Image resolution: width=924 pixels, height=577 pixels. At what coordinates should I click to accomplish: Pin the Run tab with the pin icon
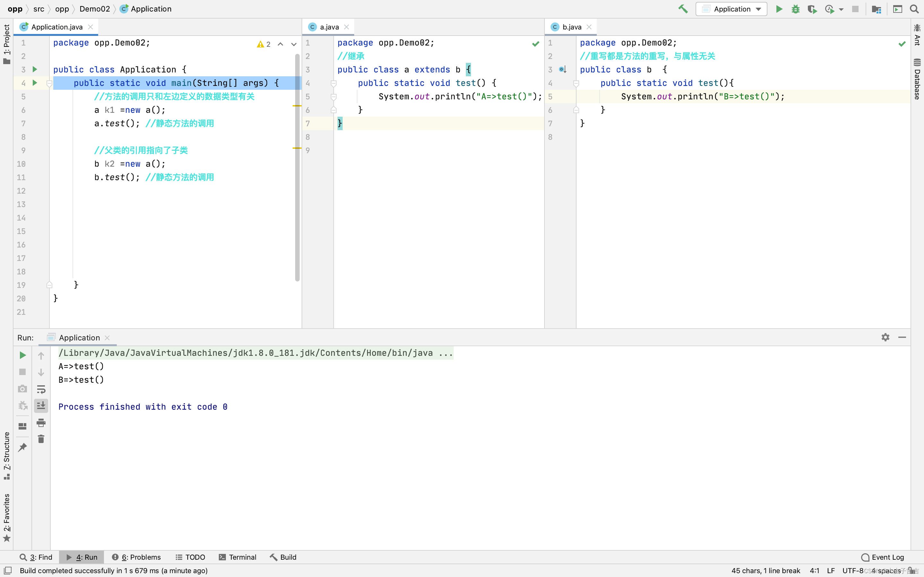tap(22, 447)
